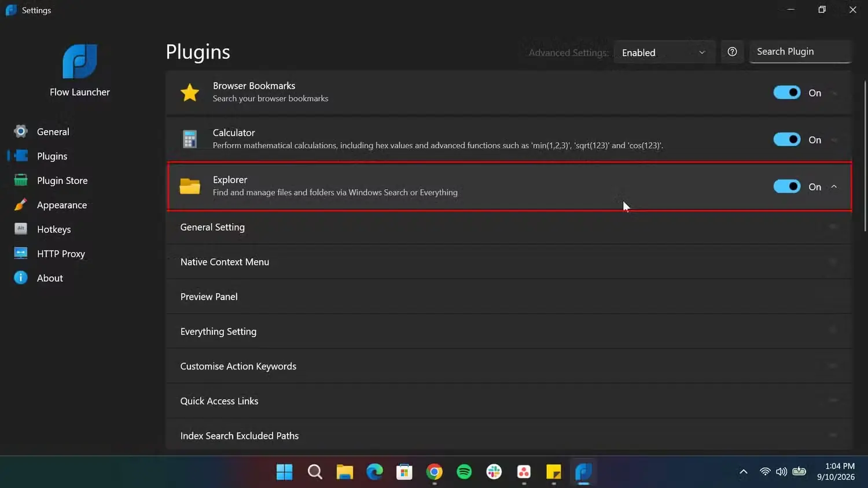Expand the Preview Panel section
This screenshot has height=488, width=868.
click(x=509, y=297)
